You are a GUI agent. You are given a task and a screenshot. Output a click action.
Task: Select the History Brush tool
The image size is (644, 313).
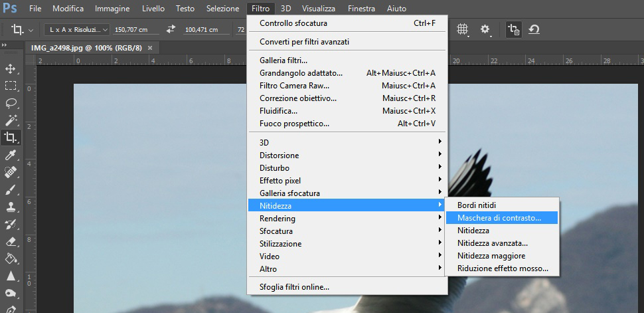[x=10, y=224]
